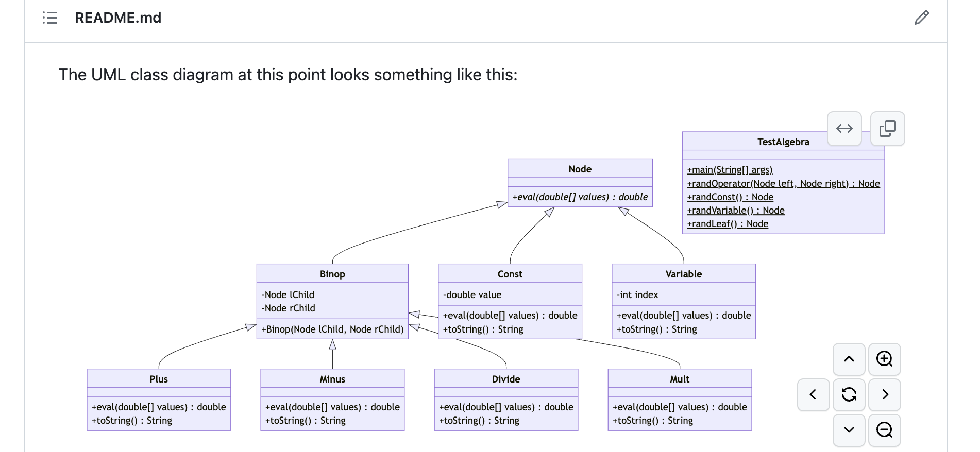Screen dimensions: 980x452
Task: Expand the UML diagram to full width
Action: coord(844,129)
